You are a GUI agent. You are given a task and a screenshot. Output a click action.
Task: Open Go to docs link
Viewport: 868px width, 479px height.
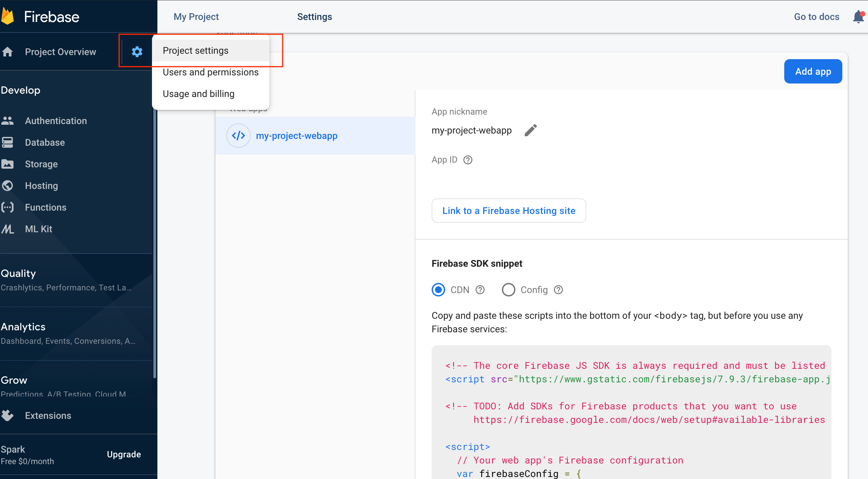click(x=816, y=17)
